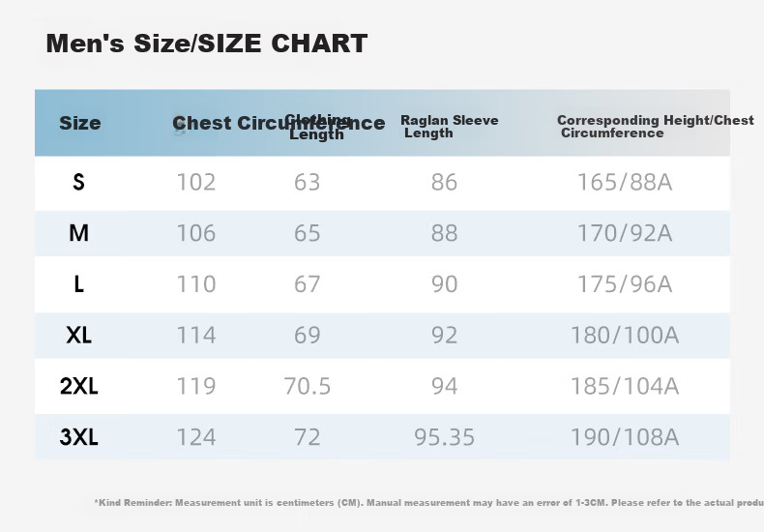Click the 88 sleeve length value
The height and width of the screenshot is (532, 764).
(444, 233)
